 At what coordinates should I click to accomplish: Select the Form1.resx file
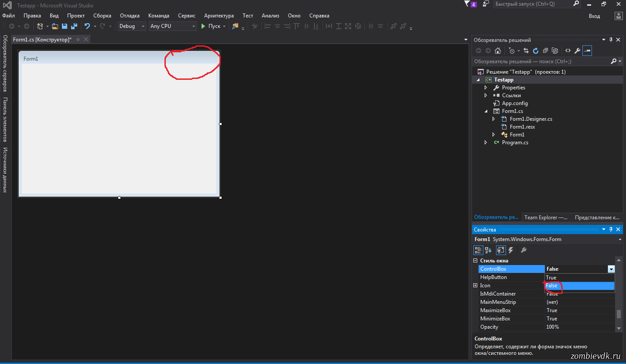point(522,127)
